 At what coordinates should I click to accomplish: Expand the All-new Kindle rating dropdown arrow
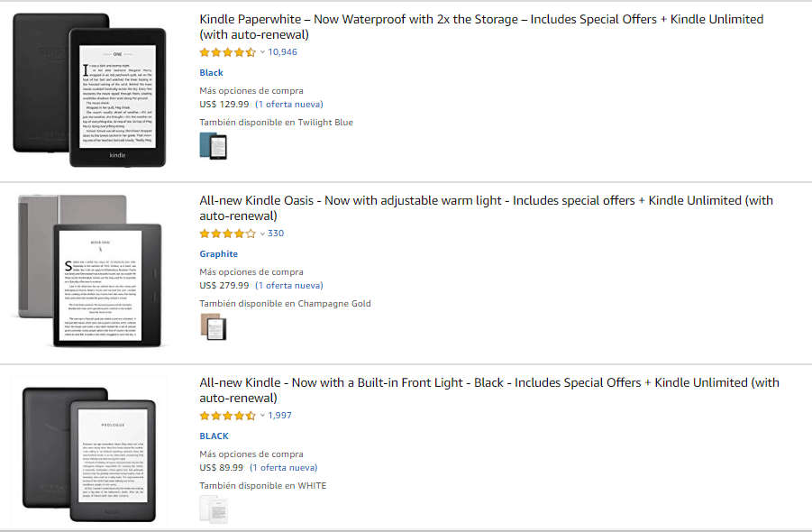point(262,416)
